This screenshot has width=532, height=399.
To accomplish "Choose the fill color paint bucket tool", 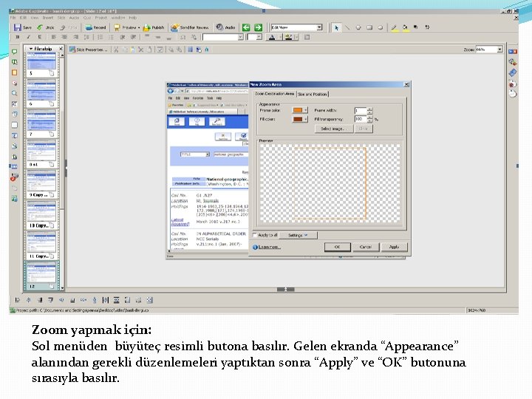I will point(405,27).
